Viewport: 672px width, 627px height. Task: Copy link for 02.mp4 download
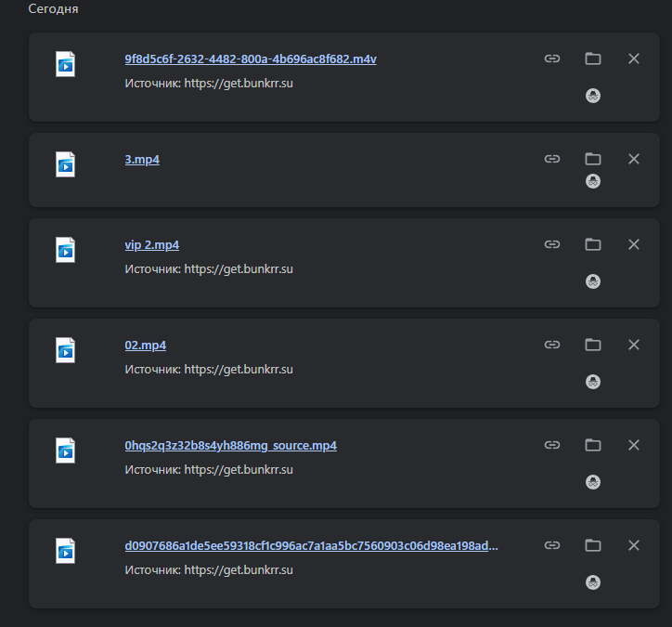pos(552,345)
